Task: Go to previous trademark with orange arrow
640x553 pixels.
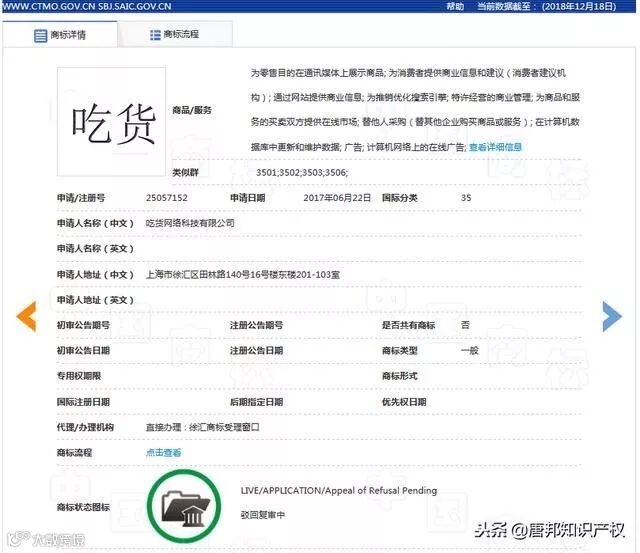Action: coord(27,316)
